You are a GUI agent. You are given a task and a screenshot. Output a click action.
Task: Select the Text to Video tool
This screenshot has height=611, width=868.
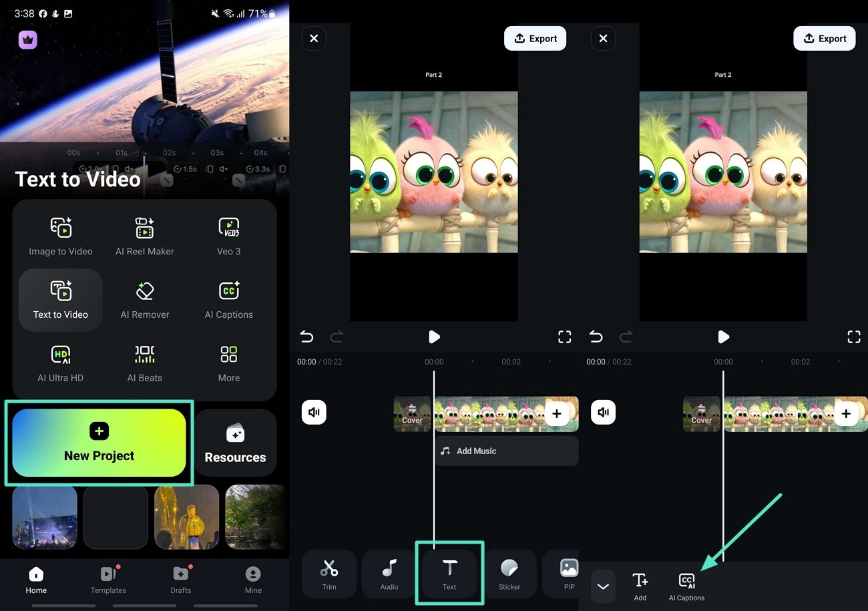[x=61, y=300]
